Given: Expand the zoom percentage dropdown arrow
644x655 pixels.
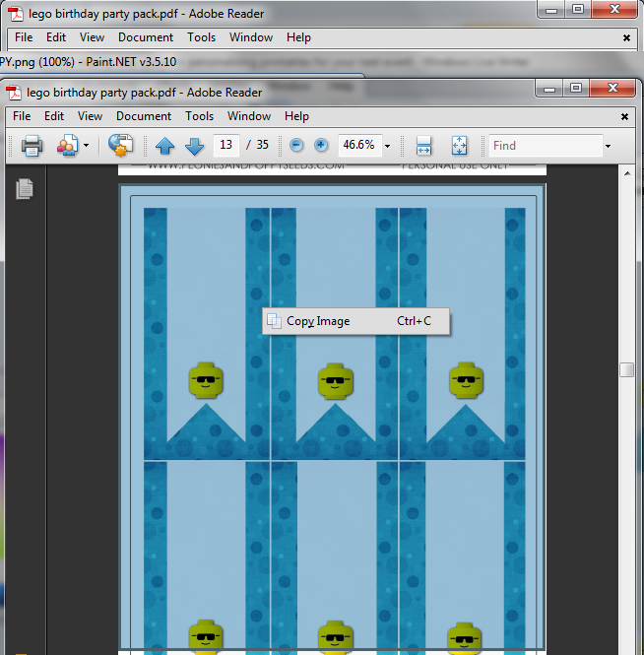Looking at the screenshot, I should (387, 146).
